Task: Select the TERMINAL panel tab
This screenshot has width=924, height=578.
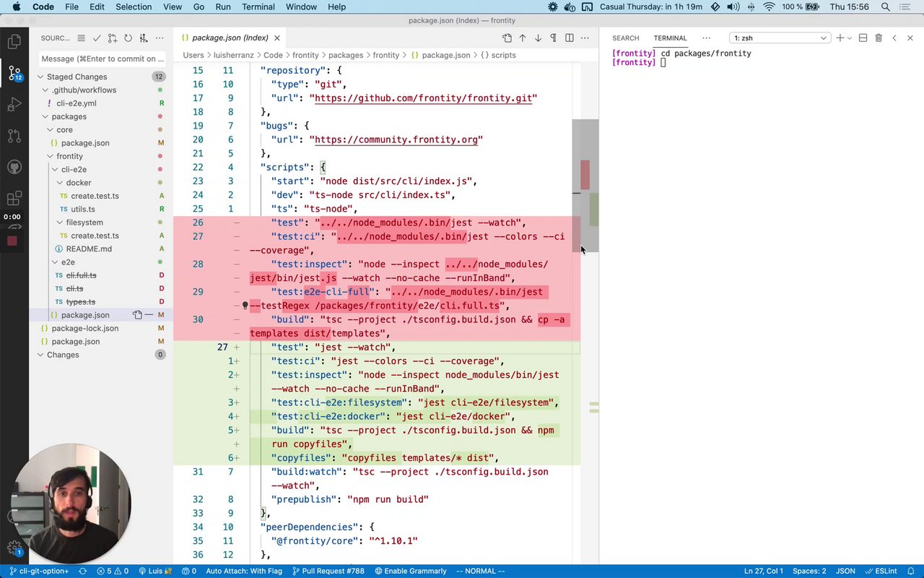Action: (670, 38)
